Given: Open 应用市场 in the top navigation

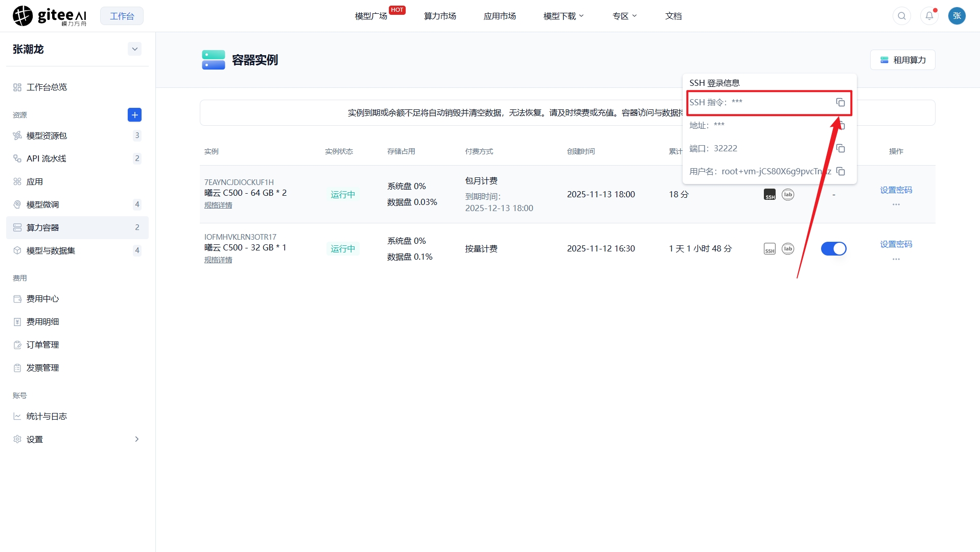Looking at the screenshot, I should [500, 16].
